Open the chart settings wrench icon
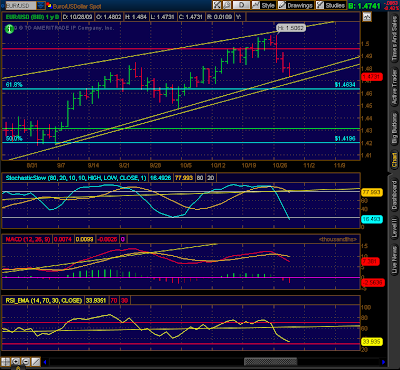Image resolution: width=400 pixels, height=370 pixels. coord(217,5)
